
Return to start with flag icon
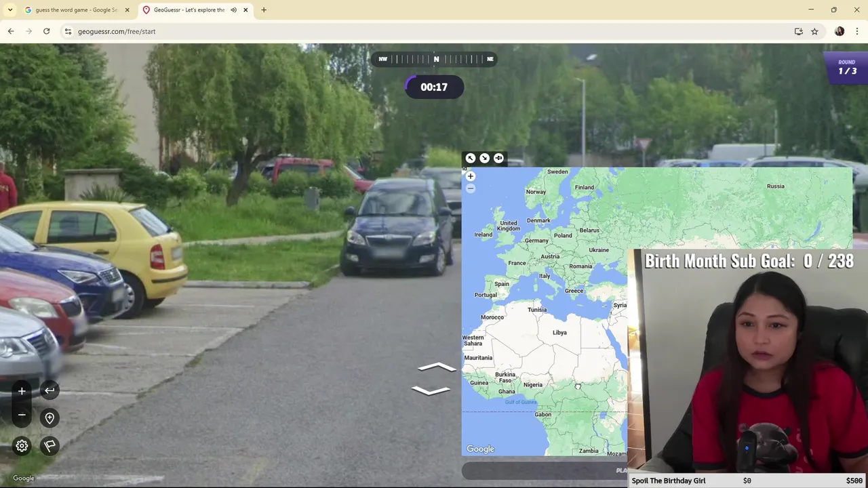tap(50, 446)
